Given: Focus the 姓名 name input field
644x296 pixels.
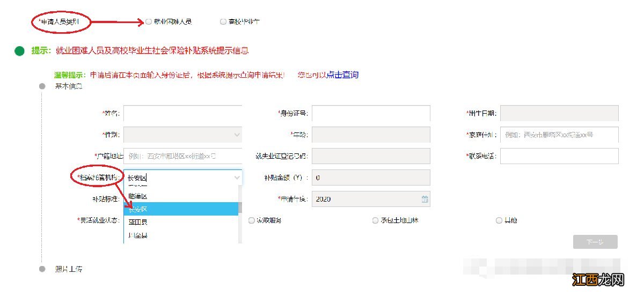Looking at the screenshot, I should click(182, 113).
